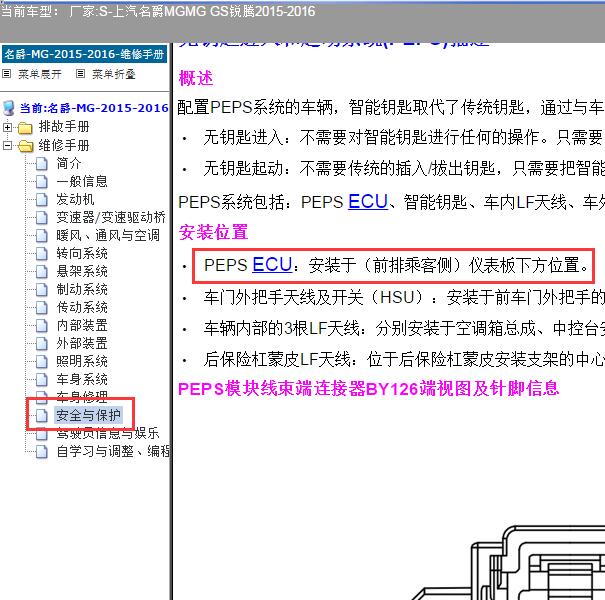Click the 排故手册 folder label
Viewport: 605px width, 600px height.
64,127
